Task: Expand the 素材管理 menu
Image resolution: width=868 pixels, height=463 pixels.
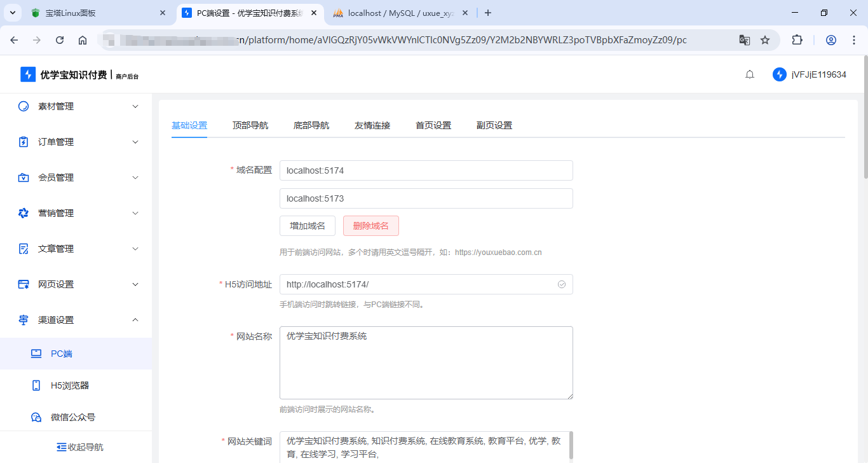Action: pos(76,106)
